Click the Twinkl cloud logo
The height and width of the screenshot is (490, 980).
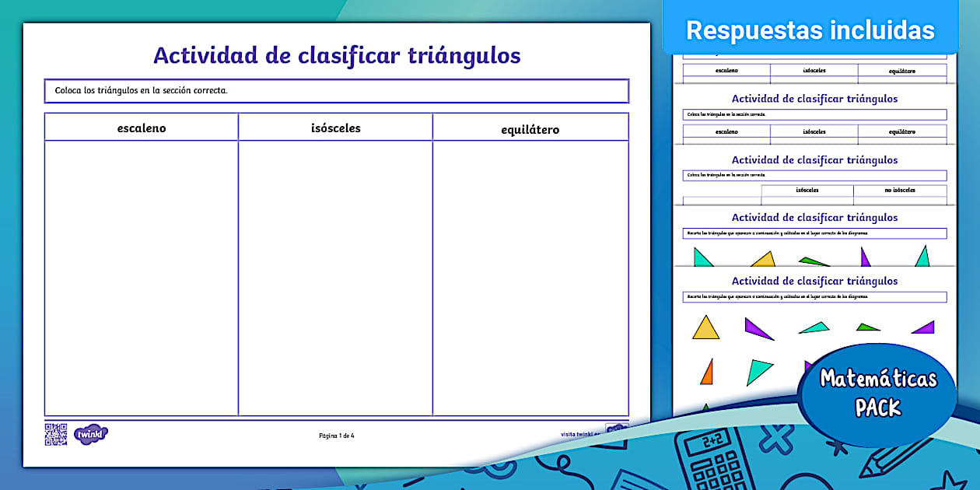click(x=91, y=435)
